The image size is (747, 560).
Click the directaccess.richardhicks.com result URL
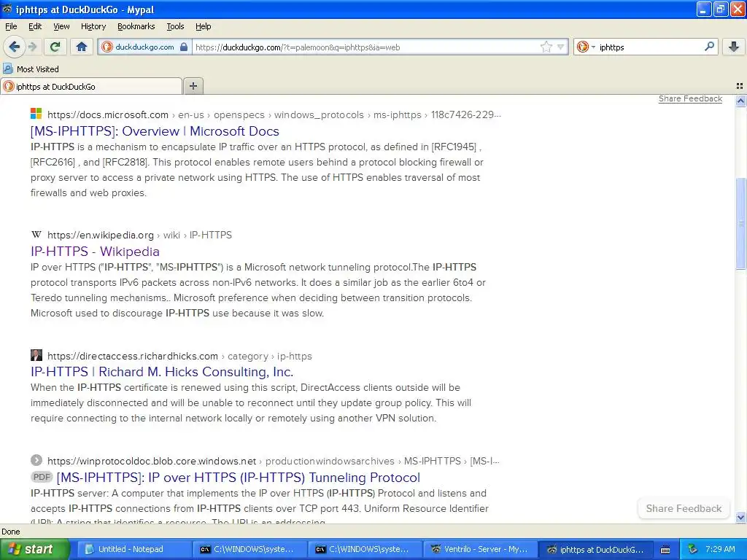click(133, 356)
